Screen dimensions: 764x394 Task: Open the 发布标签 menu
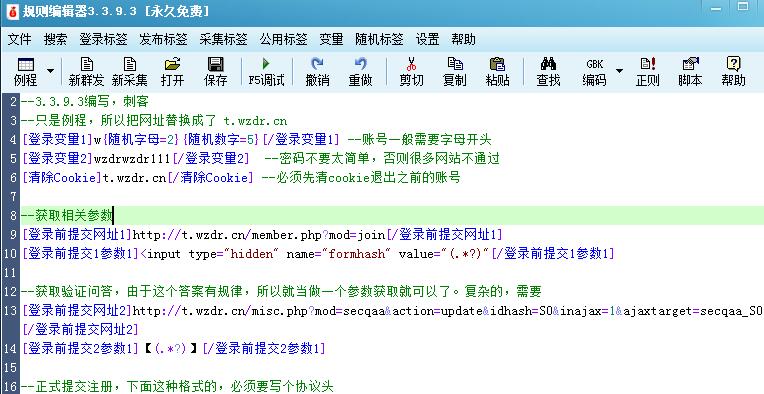(163, 39)
